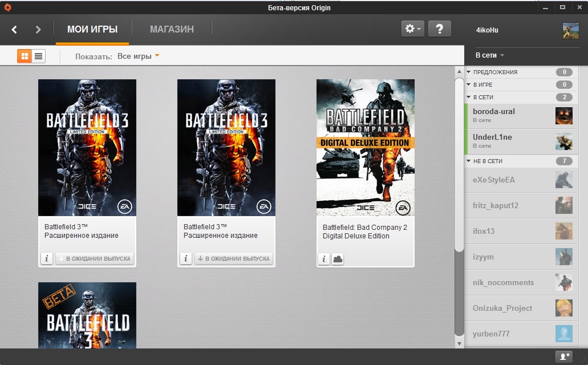Click the games list scroll down arrow

point(459,344)
